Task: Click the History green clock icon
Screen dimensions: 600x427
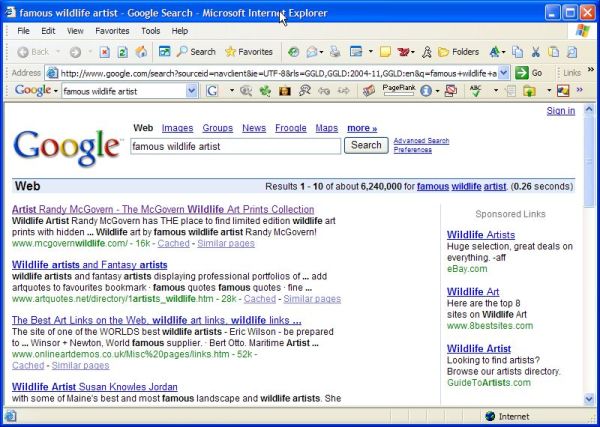Action: coord(293,52)
